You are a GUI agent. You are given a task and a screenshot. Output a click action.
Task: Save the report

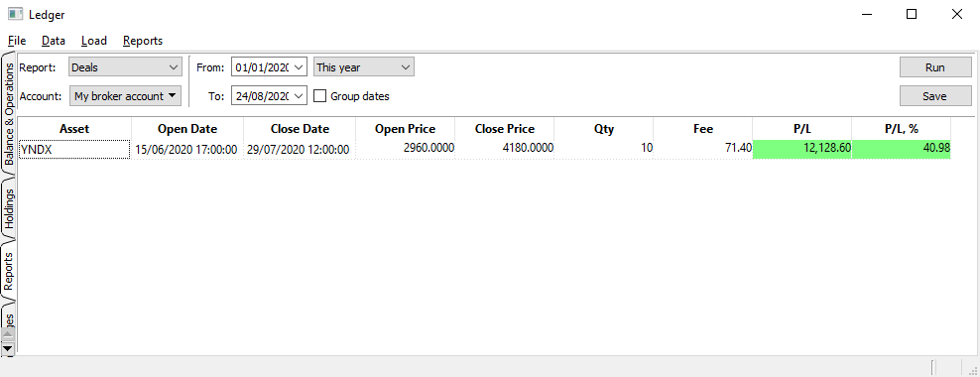pos(935,96)
